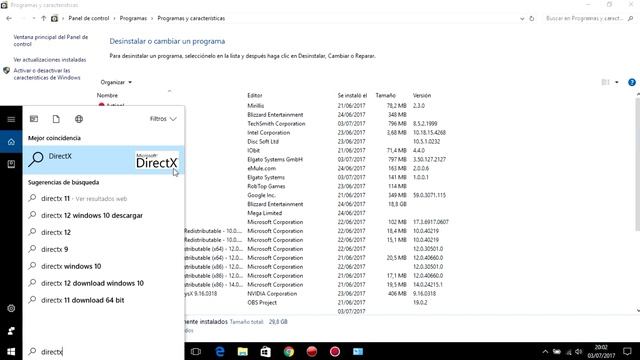The height and width of the screenshot is (360, 640).
Task: Click 'Panel de control' in the breadcrumb
Action: pyautogui.click(x=89, y=18)
